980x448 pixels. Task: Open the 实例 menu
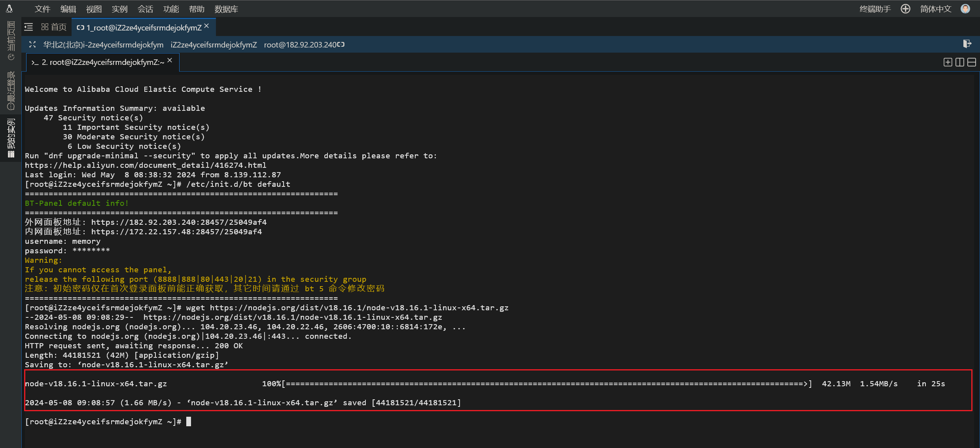point(119,9)
